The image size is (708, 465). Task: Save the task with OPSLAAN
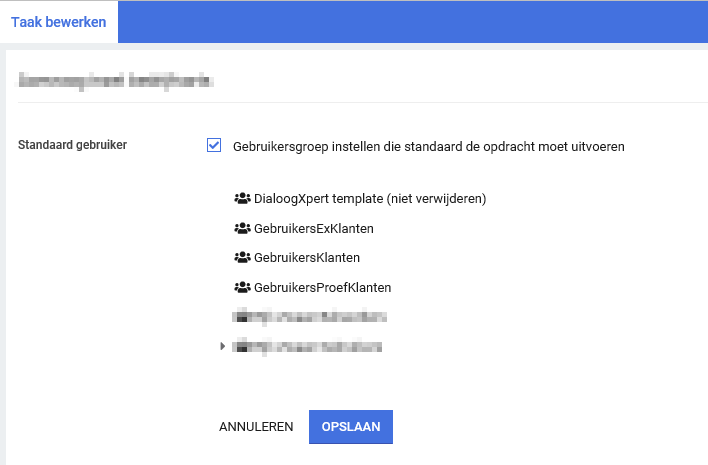[351, 426]
